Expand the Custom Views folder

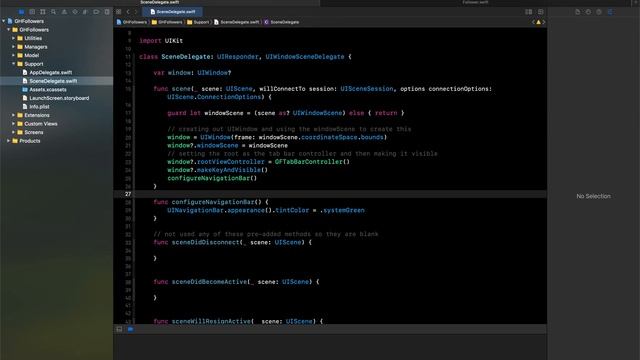point(13,124)
